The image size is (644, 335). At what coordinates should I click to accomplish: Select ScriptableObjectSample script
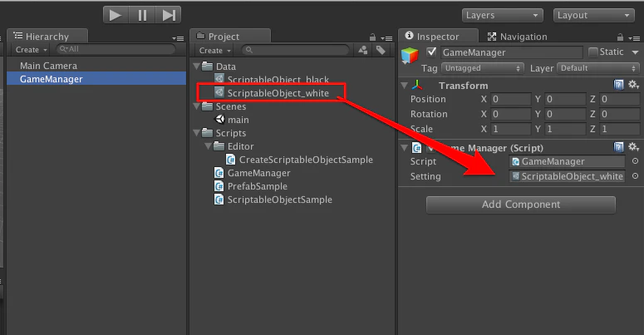[273, 200]
